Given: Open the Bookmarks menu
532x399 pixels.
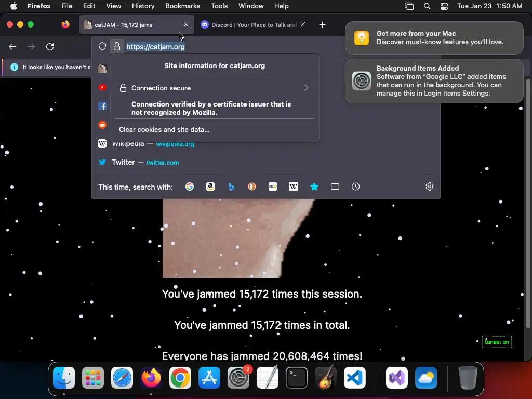Looking at the screenshot, I should [x=182, y=6].
